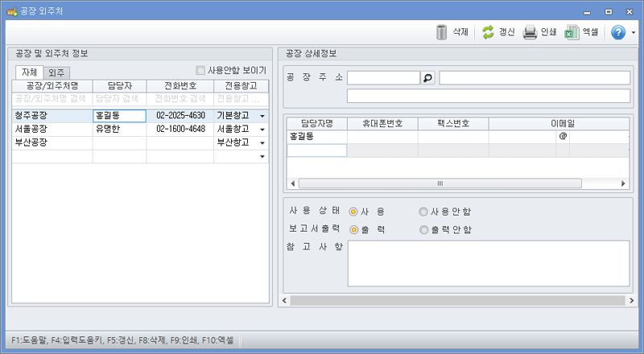
Task: Open the blue help question mark icon
Action: click(618, 32)
